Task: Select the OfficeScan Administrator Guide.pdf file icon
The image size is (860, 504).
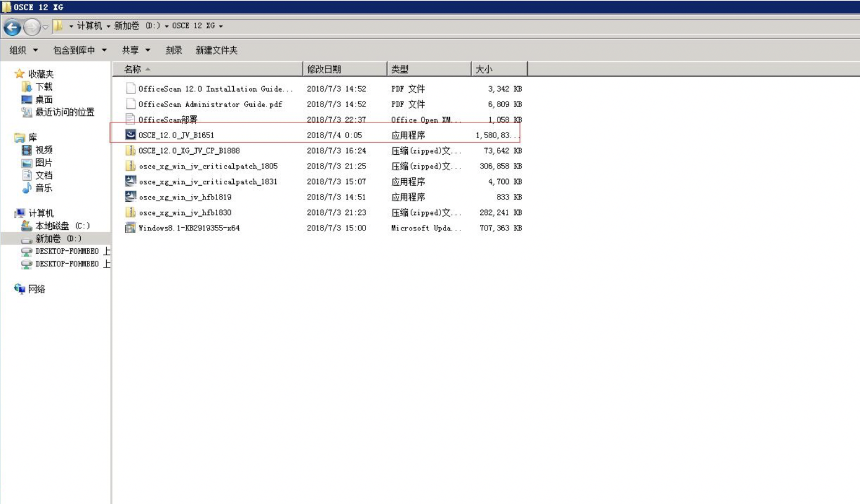Action: coord(130,104)
